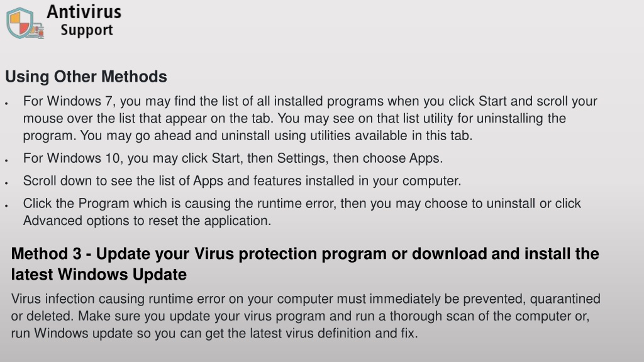Click the Windows 10 Start Settings Apps line
The image size is (644, 362).
233,158
